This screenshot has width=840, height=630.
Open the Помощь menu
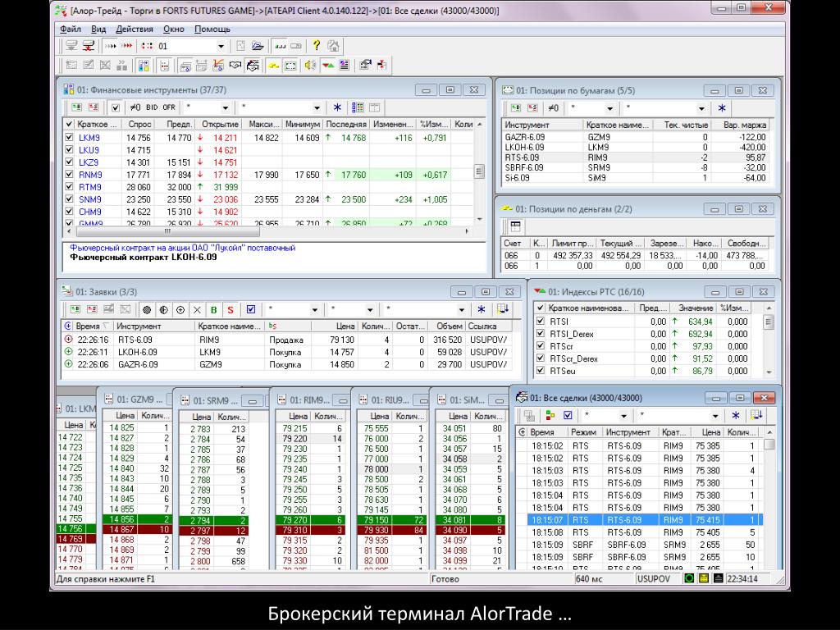pos(212,29)
